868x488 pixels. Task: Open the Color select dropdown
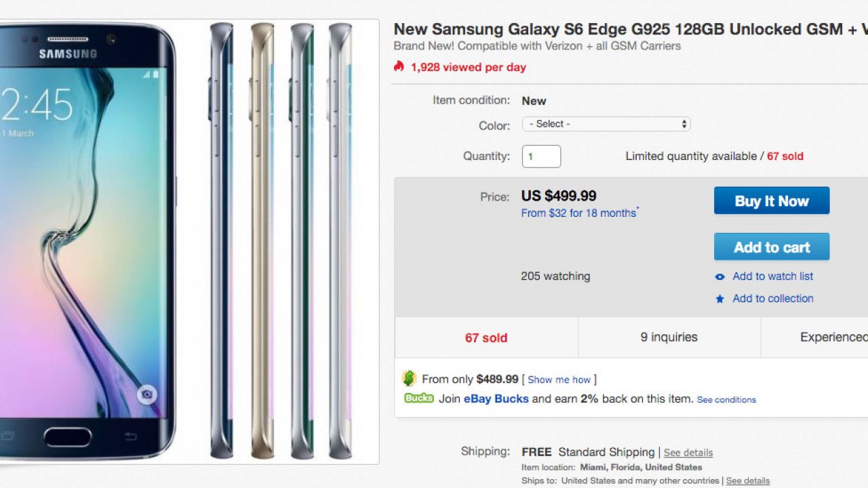tap(606, 124)
